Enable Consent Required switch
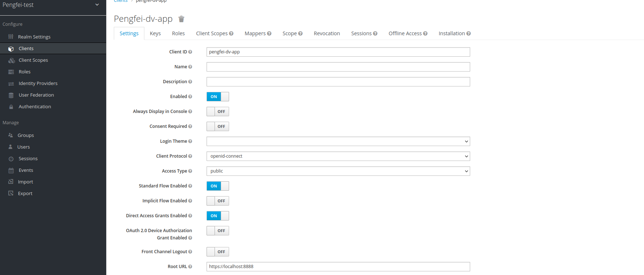Screen dimensions: 644x275 pyautogui.click(x=218, y=126)
